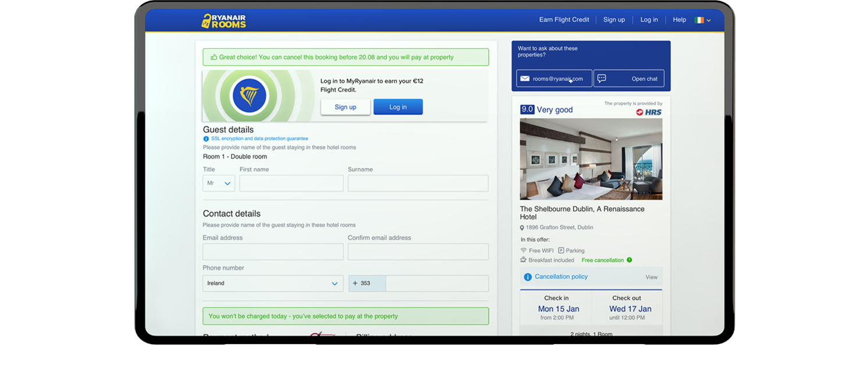Click the Breakfast included icon
The image size is (868, 372).
[x=524, y=260]
